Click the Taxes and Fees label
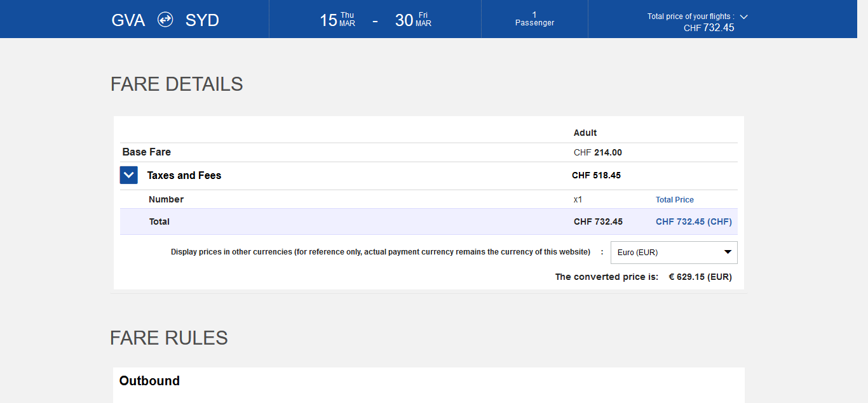 [x=184, y=176]
